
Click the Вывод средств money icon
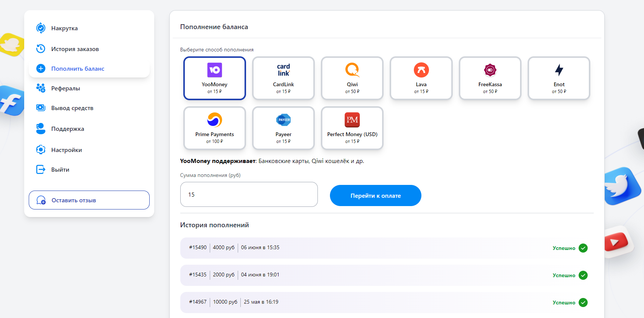click(41, 108)
